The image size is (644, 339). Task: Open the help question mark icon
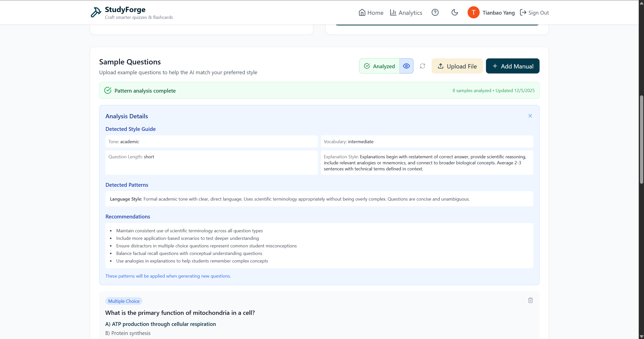[435, 12]
